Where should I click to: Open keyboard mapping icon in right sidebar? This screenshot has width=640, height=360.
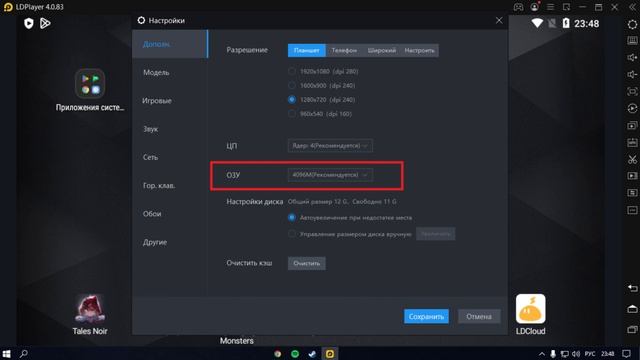pyautogui.click(x=632, y=40)
